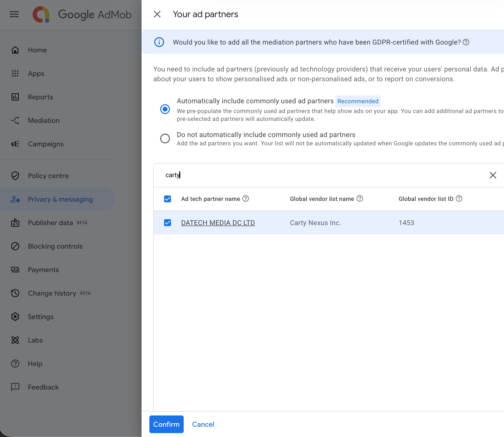The image size is (504, 437).
Task: Click the blue info icon in the GDPR banner
Action: coord(159,42)
